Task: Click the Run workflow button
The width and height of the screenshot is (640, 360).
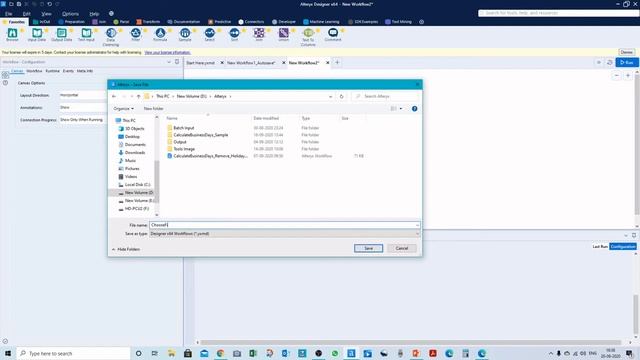Action: point(627,62)
